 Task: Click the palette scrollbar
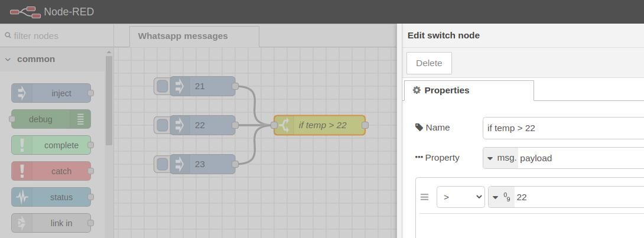pyautogui.click(x=109, y=100)
